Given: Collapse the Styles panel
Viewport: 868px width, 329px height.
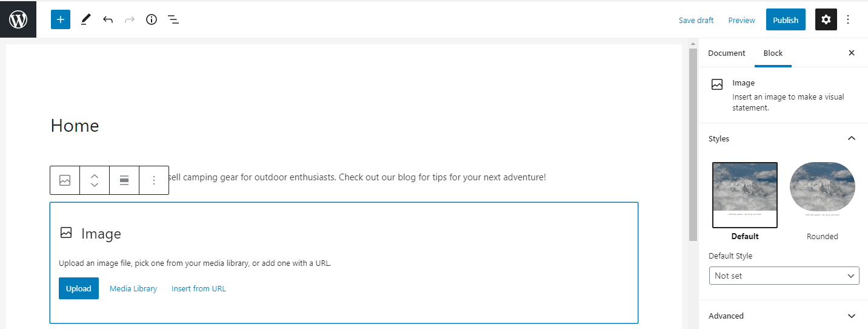Looking at the screenshot, I should click(852, 138).
